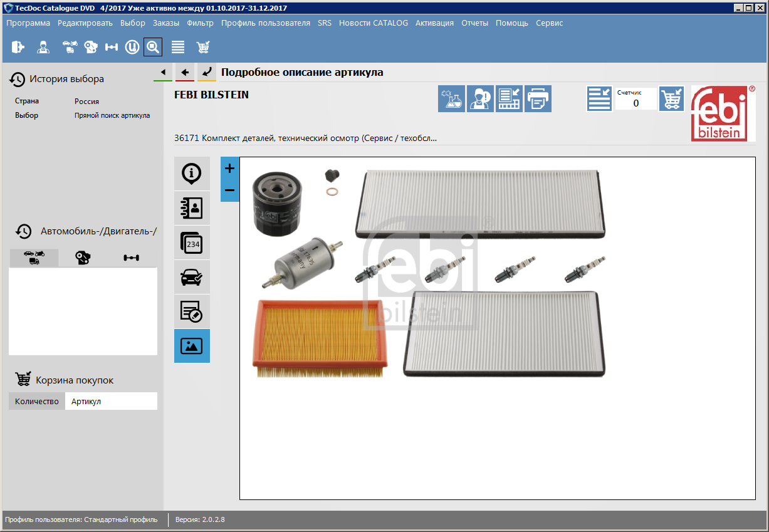The width and height of the screenshot is (769, 532).
Task: Click the orange air filter in product image
Action: 319,338
